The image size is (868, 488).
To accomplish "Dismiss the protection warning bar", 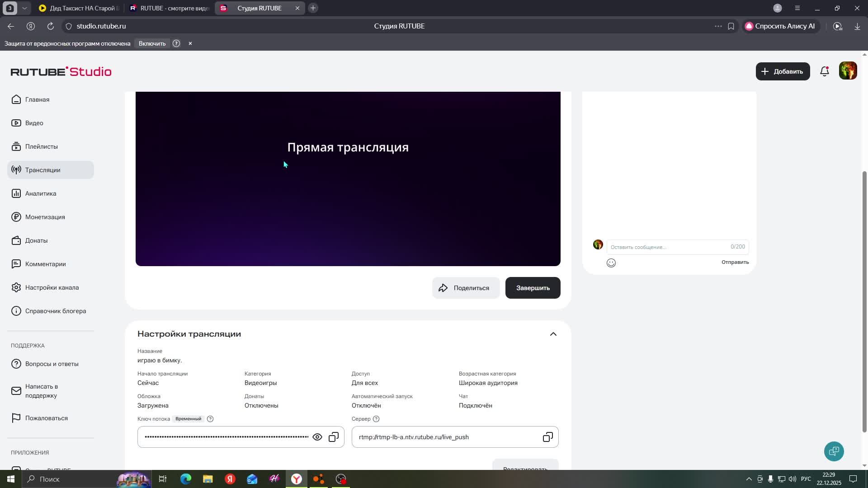I will pyautogui.click(x=190, y=43).
